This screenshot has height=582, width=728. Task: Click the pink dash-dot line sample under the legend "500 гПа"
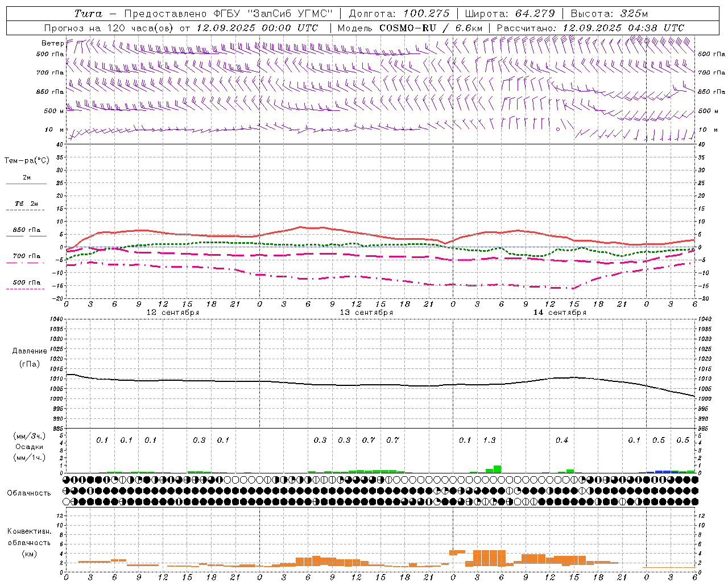25,289
